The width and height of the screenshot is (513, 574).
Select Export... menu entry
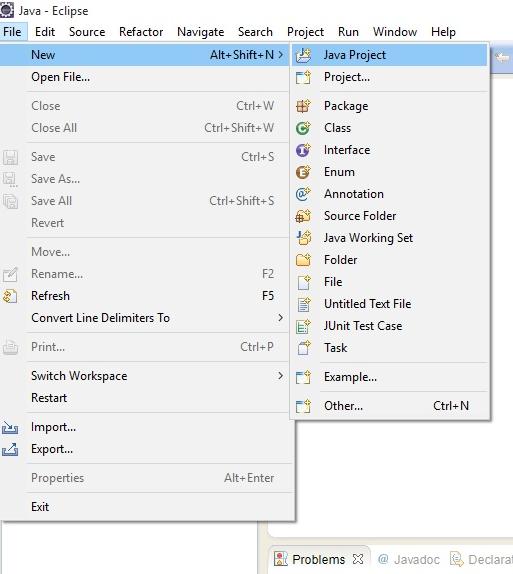[x=146, y=449]
